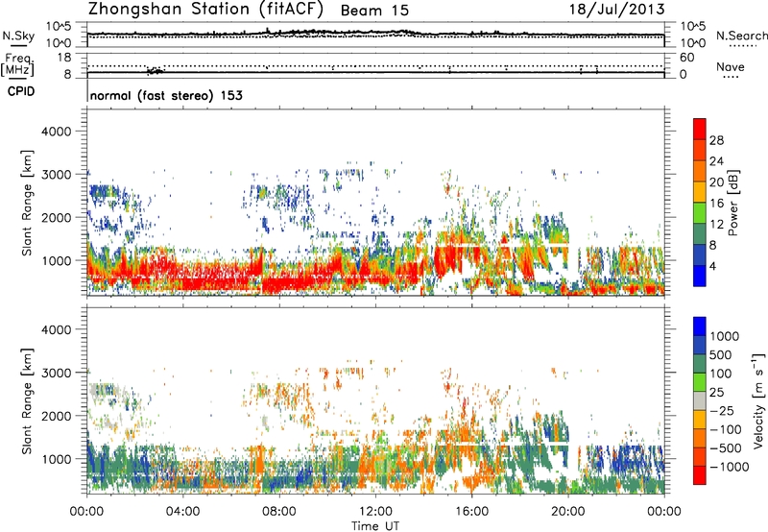Image resolution: width=768 pixels, height=532 pixels.
Task: Click the red top of power colorbar
Action: click(x=700, y=129)
